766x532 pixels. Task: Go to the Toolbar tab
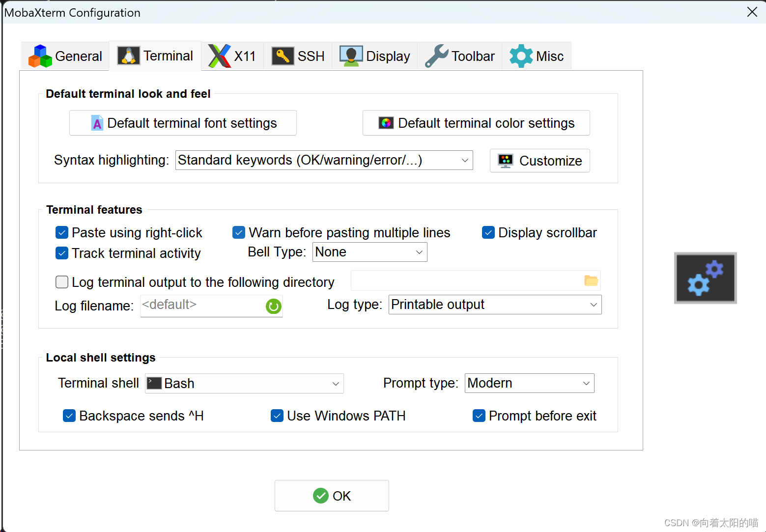pos(460,56)
